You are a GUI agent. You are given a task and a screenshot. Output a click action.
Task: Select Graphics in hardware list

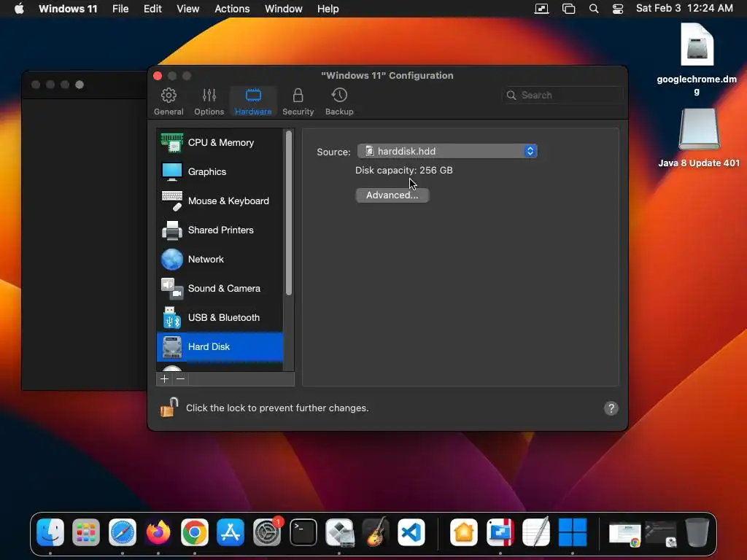tap(220, 171)
